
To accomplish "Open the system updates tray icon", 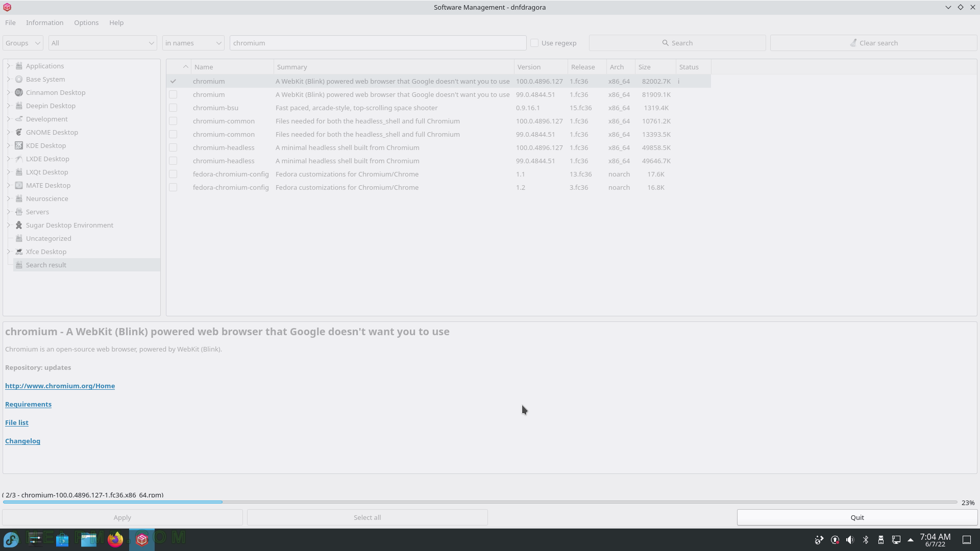I will [x=835, y=540].
